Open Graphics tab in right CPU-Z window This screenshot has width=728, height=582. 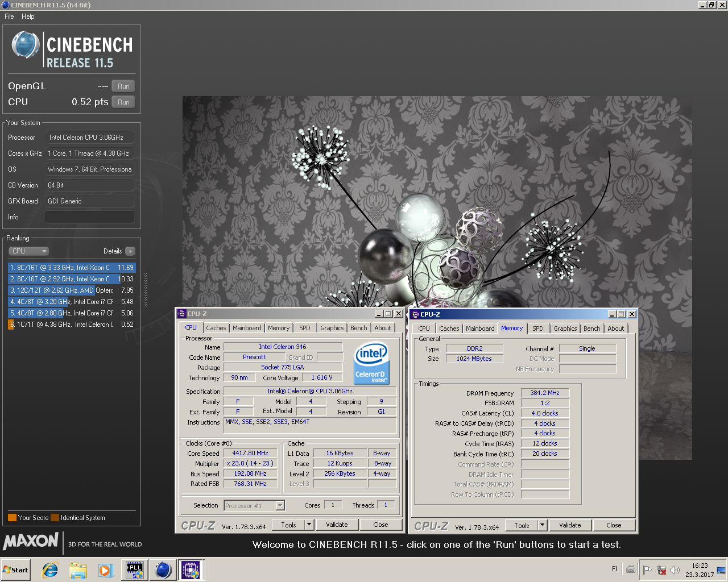pyautogui.click(x=565, y=329)
